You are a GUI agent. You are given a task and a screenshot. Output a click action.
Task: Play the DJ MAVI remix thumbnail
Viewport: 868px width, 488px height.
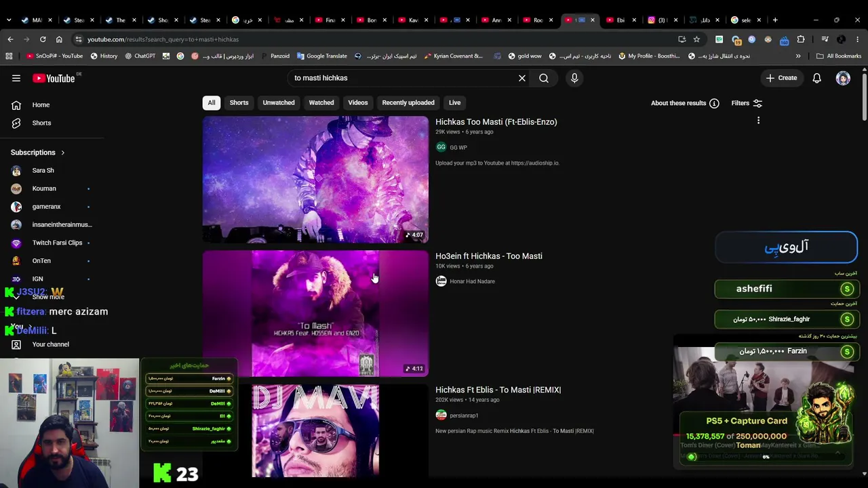[x=315, y=430]
